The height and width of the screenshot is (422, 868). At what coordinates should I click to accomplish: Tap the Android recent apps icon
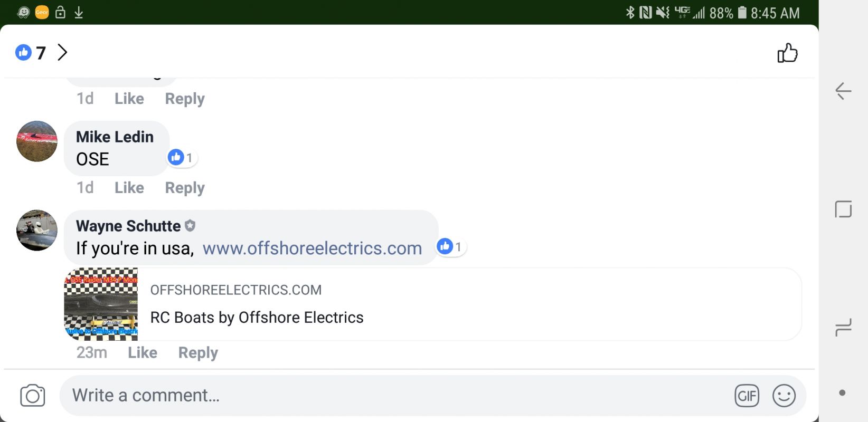click(x=843, y=327)
